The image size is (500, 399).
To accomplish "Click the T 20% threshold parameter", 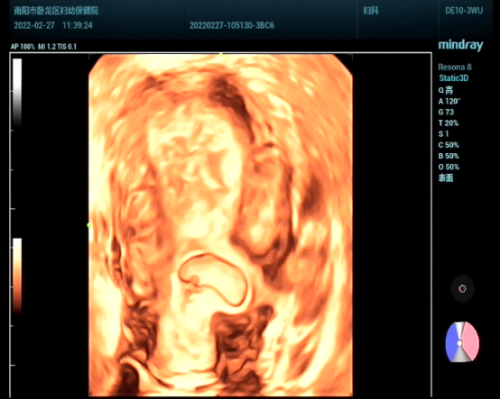I will 448,123.
